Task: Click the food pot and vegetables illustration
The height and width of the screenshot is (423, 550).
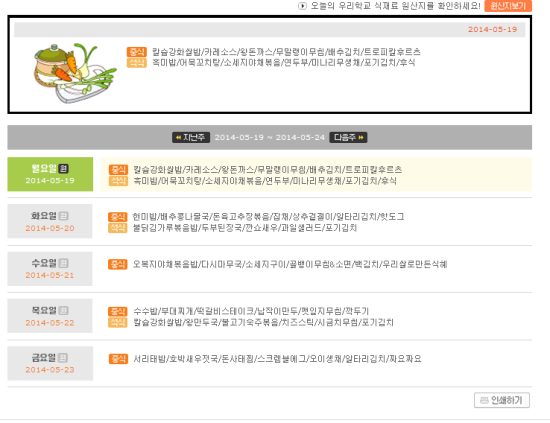Action: [75, 73]
